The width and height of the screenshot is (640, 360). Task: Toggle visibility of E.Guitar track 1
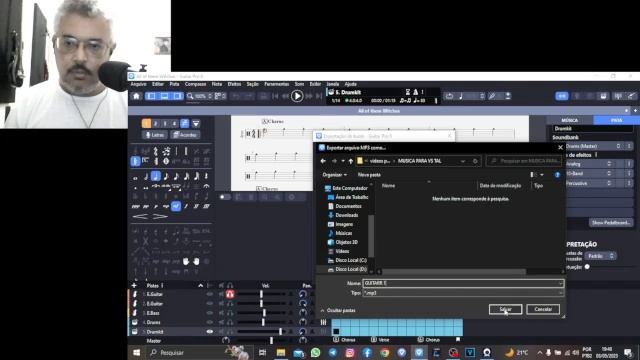tap(210, 294)
